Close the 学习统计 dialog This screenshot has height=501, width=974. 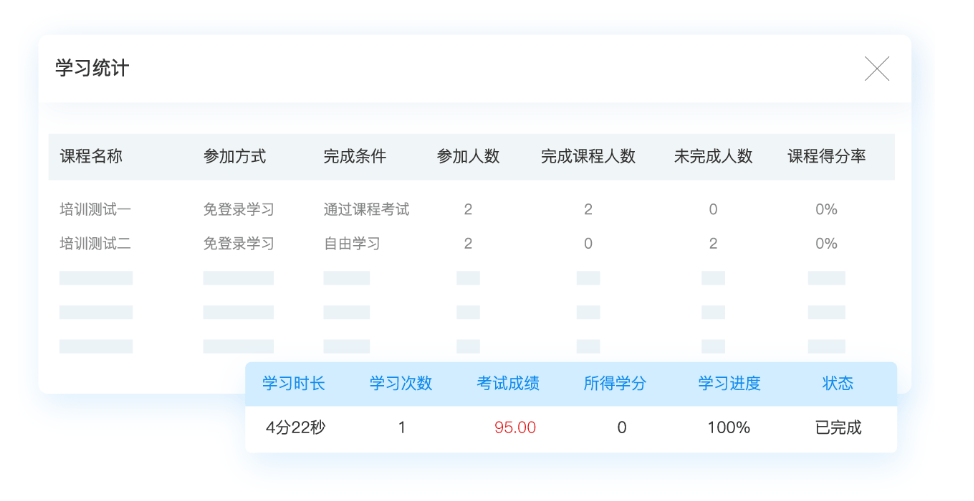tap(876, 68)
